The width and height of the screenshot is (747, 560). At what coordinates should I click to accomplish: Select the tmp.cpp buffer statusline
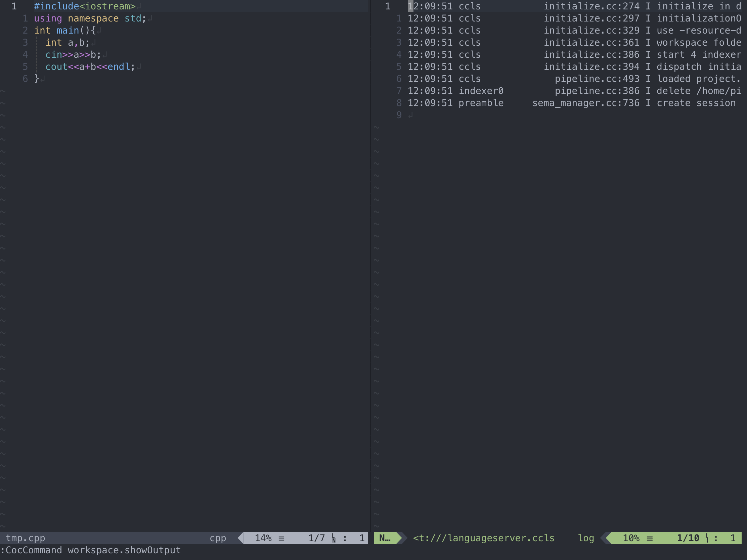coord(25,538)
